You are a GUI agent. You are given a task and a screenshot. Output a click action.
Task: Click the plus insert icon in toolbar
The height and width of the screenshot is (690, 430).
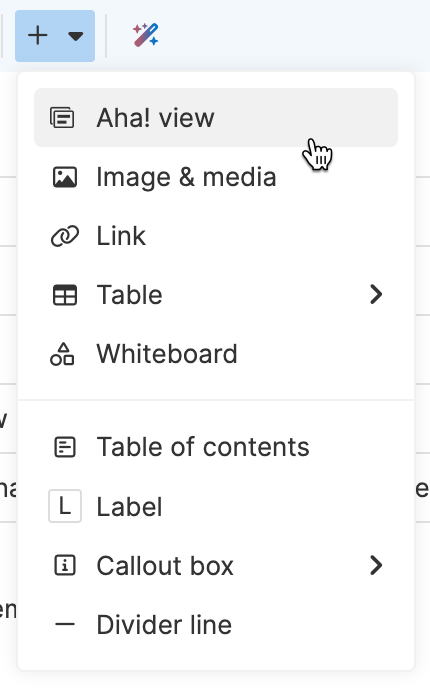point(38,36)
